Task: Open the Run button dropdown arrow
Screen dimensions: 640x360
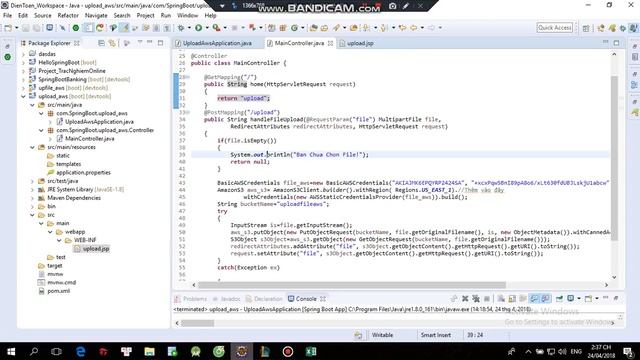Action: click(x=207, y=28)
